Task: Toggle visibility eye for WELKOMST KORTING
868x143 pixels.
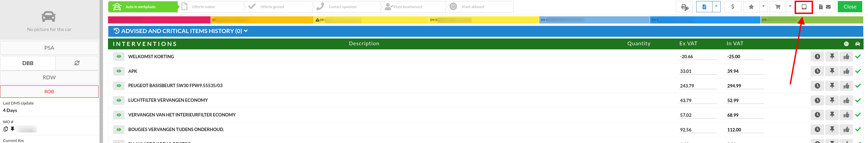Action: pos(119,57)
